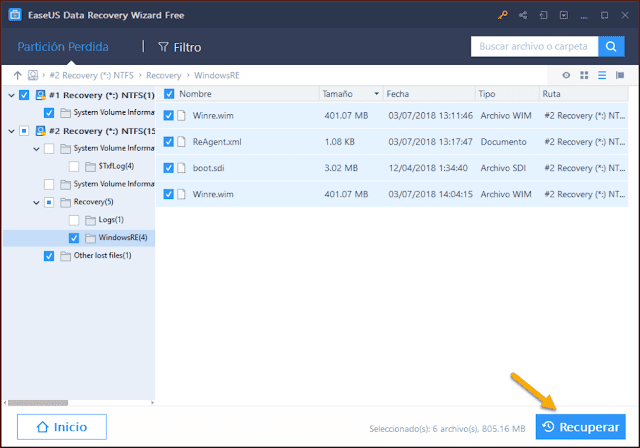Switch to large icons grid view
Viewport: 640px width, 448px height.
[x=584, y=75]
